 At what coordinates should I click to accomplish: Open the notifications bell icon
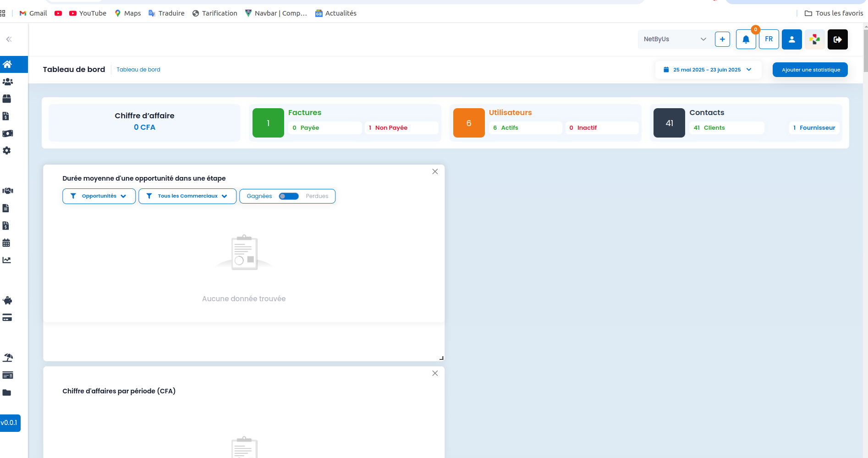pyautogui.click(x=746, y=39)
